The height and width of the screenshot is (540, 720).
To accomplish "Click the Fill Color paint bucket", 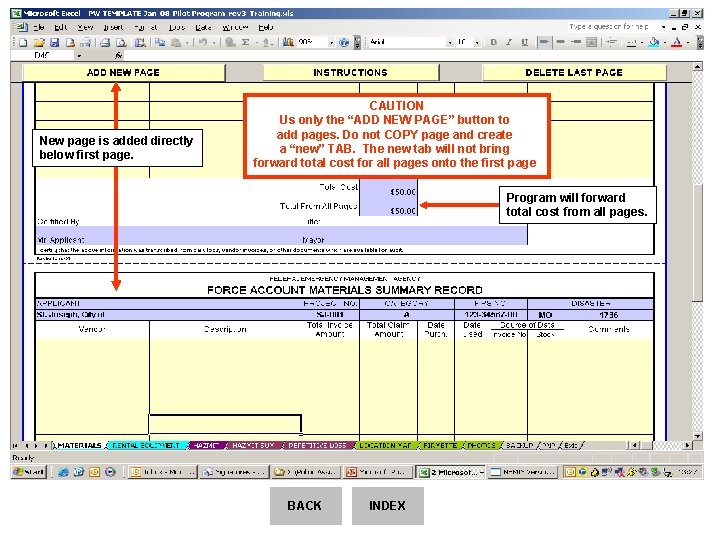I will click(x=654, y=42).
